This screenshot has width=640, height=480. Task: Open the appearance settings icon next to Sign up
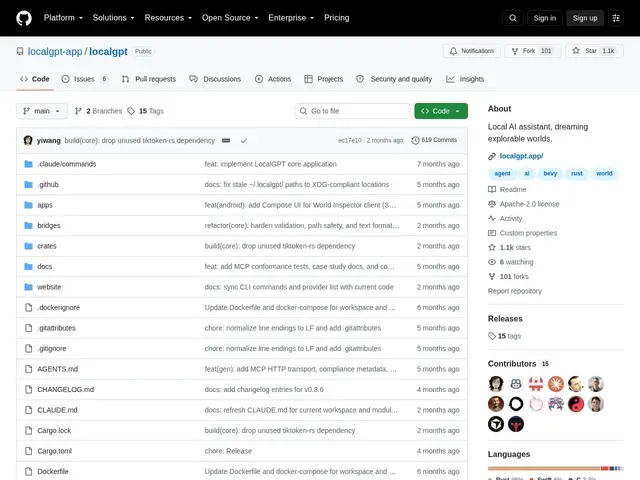tap(616, 18)
